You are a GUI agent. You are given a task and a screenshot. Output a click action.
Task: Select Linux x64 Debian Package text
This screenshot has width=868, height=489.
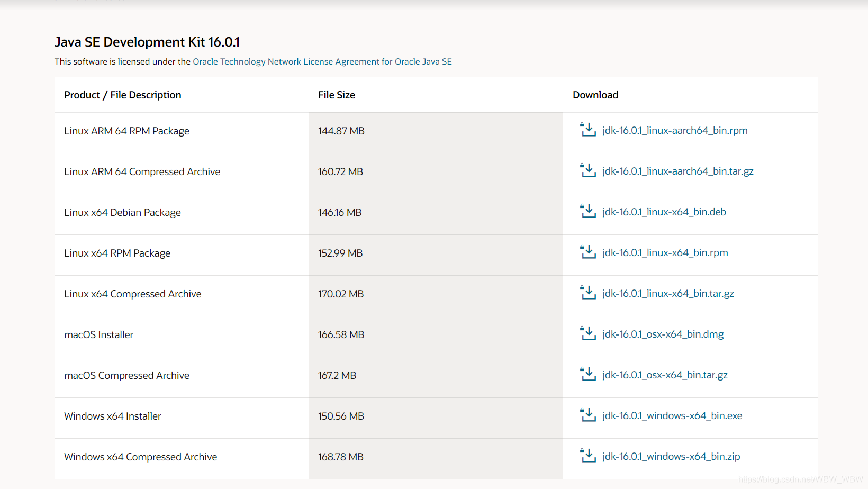tap(122, 212)
